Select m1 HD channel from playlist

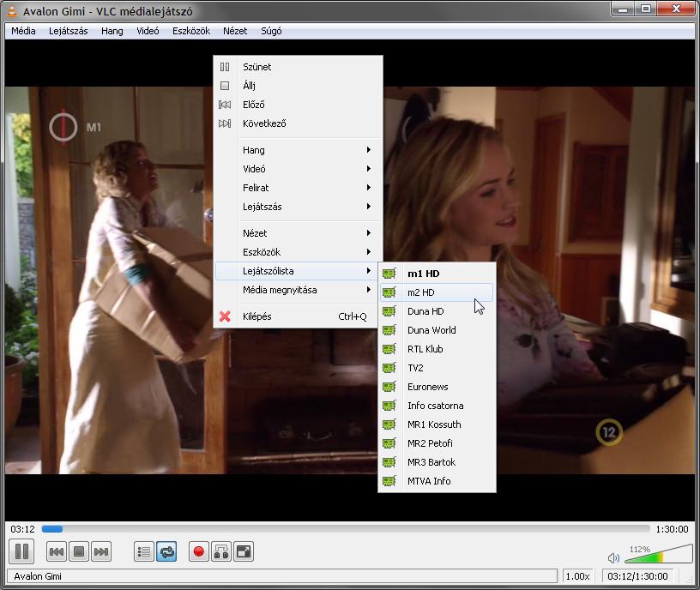[x=437, y=274]
